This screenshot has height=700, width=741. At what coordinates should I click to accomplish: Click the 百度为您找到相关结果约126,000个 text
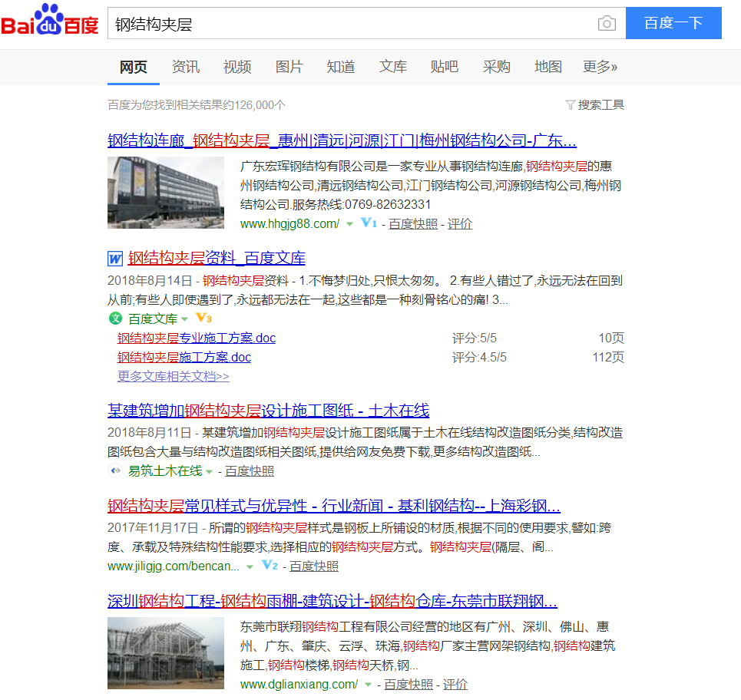point(197,105)
